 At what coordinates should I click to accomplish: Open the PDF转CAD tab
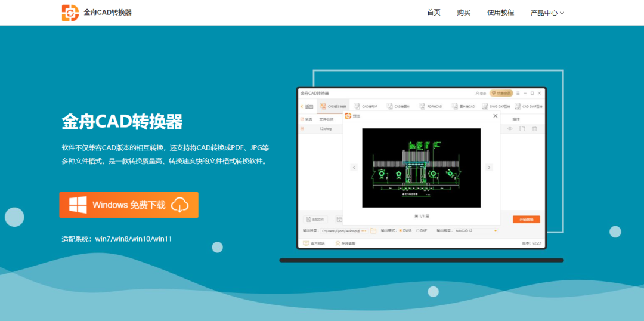click(x=431, y=106)
